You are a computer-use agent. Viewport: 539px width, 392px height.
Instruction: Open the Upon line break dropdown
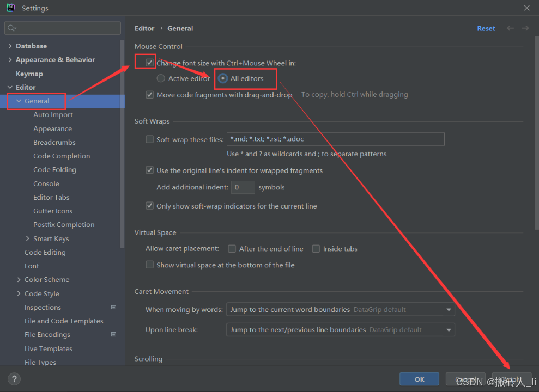click(341, 329)
